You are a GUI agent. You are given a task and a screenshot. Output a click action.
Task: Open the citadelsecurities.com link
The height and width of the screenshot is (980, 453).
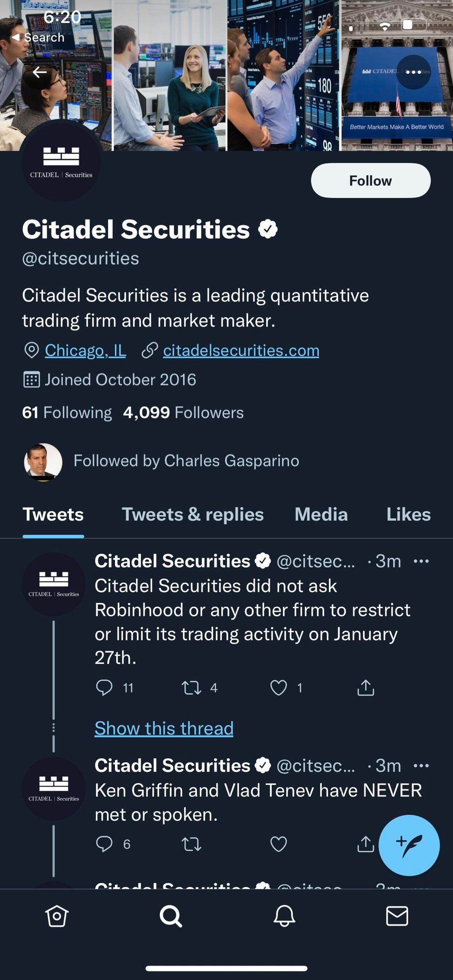click(x=241, y=351)
